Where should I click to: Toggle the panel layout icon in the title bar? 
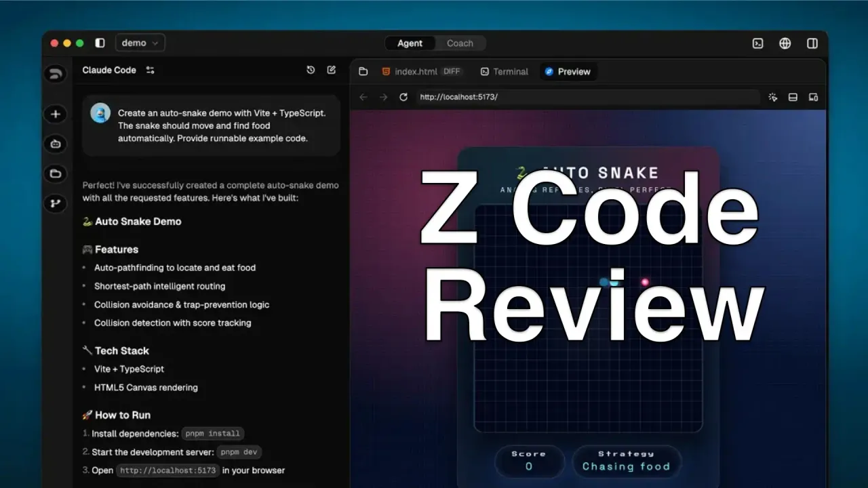coord(812,43)
